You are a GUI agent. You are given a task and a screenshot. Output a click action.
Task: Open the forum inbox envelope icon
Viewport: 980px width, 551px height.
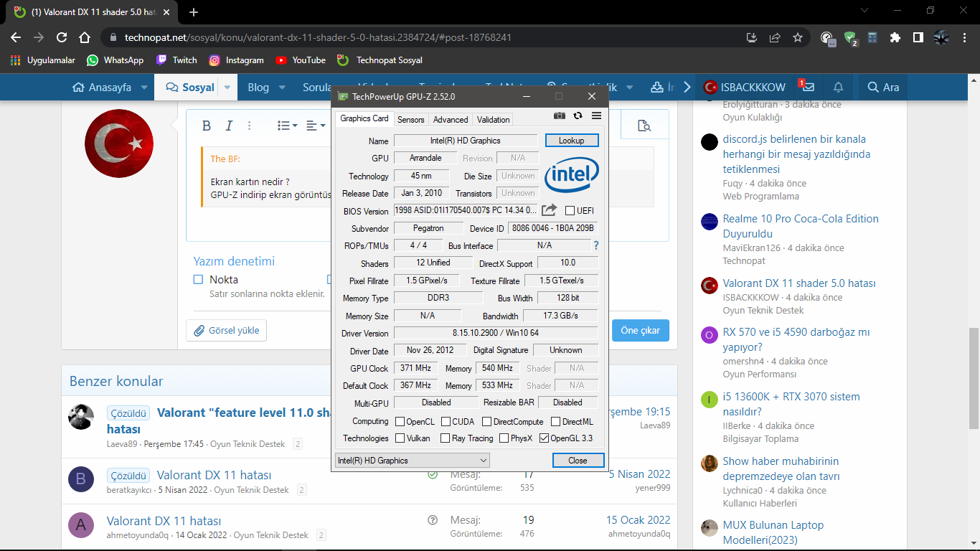pyautogui.click(x=809, y=87)
